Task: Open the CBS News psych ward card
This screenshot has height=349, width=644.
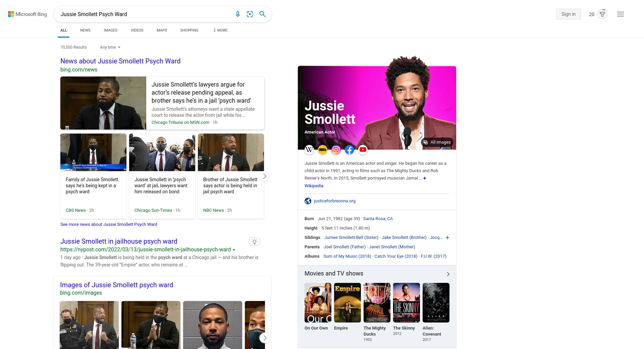Action: 93,176
